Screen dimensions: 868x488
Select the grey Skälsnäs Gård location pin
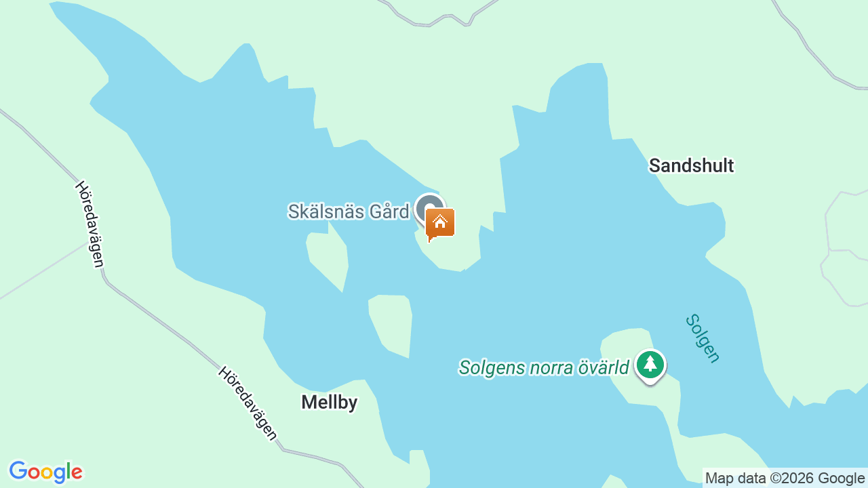[x=429, y=208]
